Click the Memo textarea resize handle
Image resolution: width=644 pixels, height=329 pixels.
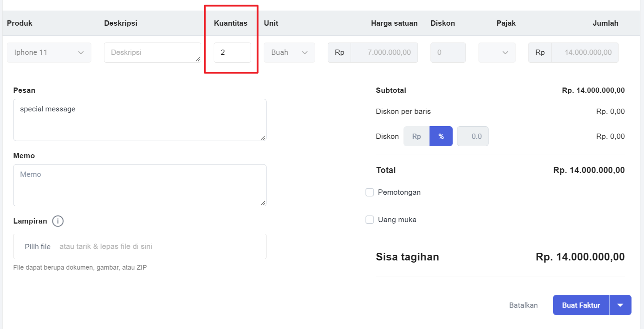(263, 203)
